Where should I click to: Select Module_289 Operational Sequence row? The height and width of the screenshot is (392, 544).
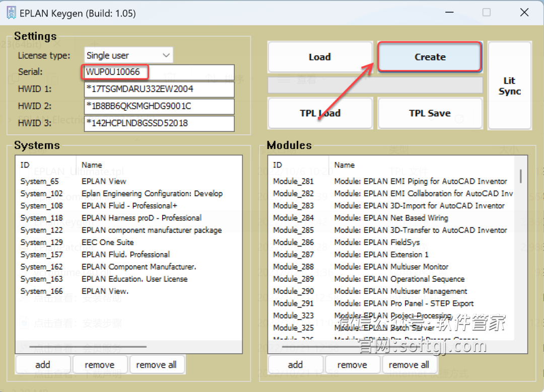click(x=391, y=279)
